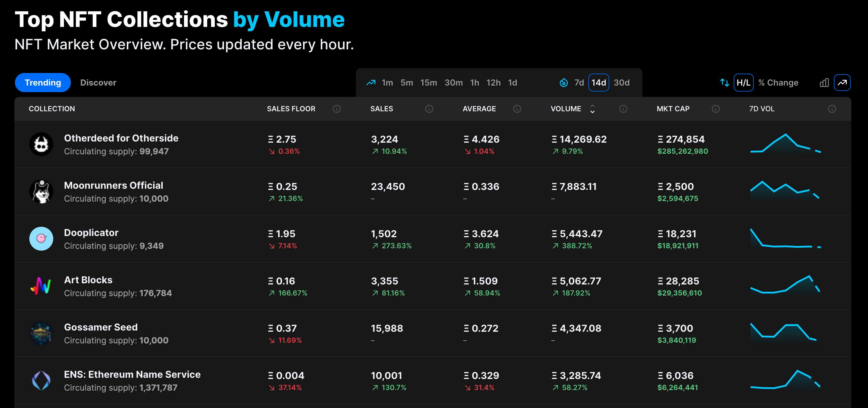This screenshot has height=408, width=868.
Task: Show info for Mkt Cap column
Action: (716, 109)
